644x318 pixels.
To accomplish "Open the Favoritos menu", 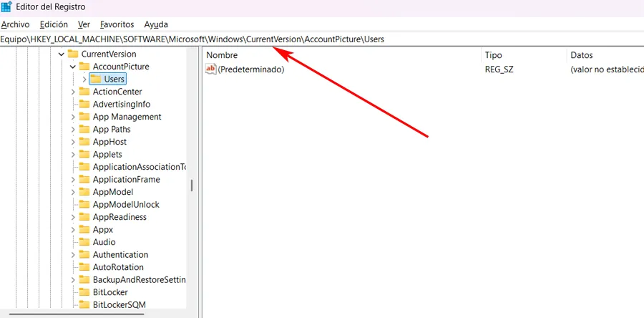I will coord(117,24).
